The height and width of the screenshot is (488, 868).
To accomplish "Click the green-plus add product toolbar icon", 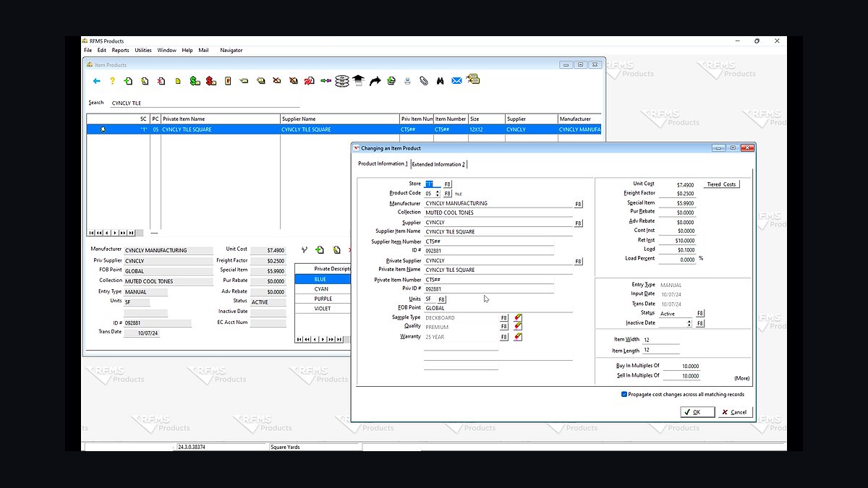I will pos(128,81).
